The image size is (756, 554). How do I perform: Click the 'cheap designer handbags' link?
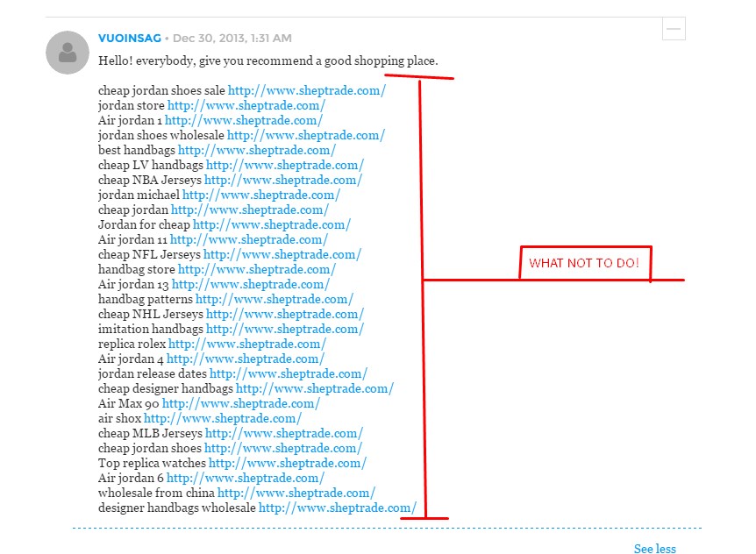click(315, 389)
